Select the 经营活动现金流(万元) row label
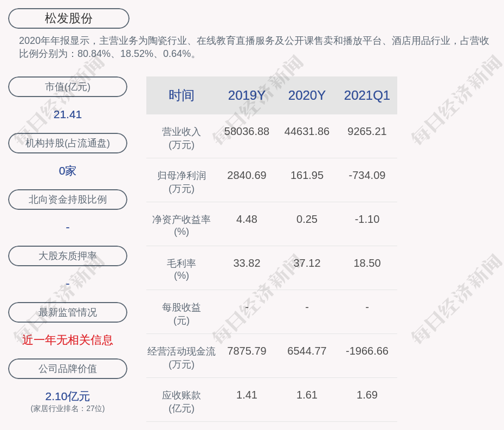This screenshot has height=430, width=504. [x=182, y=358]
